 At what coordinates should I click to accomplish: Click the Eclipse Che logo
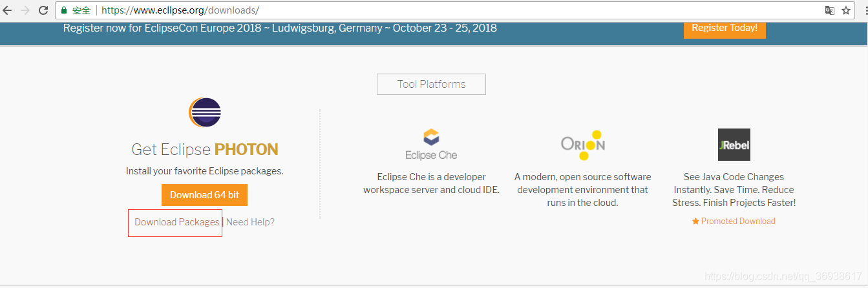(x=431, y=144)
